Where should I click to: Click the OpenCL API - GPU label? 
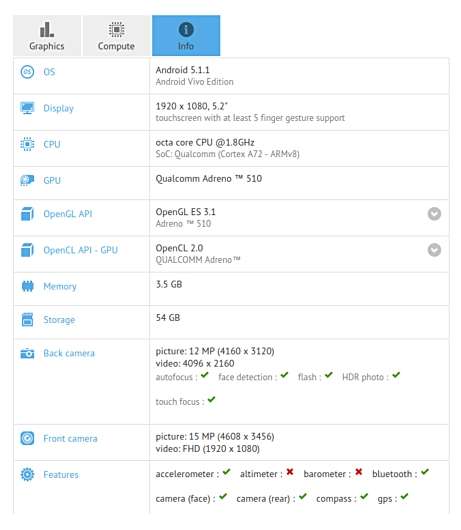[80, 250]
